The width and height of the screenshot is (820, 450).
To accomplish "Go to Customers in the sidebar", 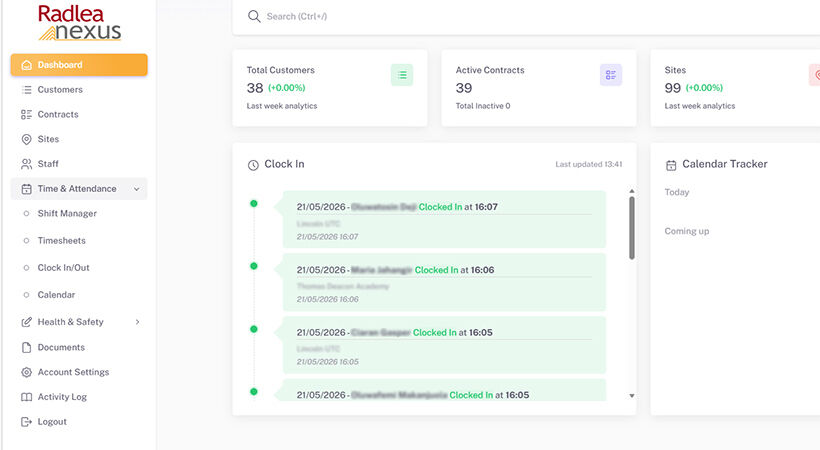I will tap(79, 89).
